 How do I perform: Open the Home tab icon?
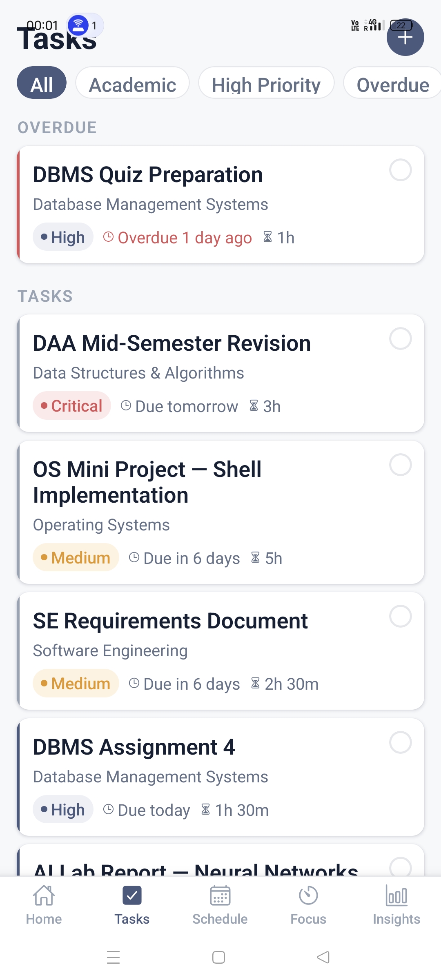(x=44, y=895)
